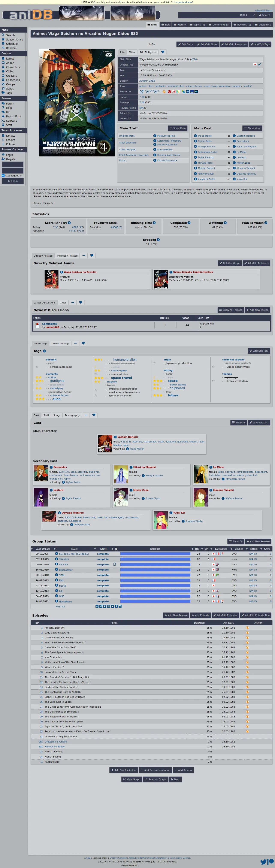Click the Add/Edit Episodes button
The width and height of the screenshot is (275, 868).
tap(225, 615)
